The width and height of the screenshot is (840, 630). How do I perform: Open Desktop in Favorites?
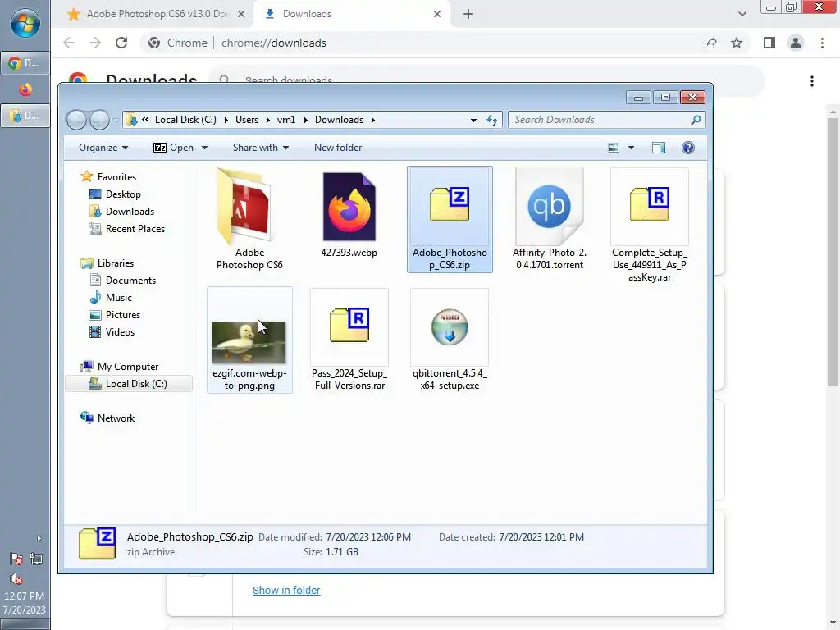(123, 194)
